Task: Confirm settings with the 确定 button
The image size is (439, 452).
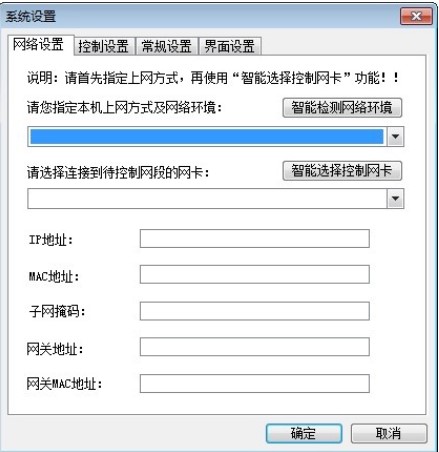Action: (x=304, y=433)
